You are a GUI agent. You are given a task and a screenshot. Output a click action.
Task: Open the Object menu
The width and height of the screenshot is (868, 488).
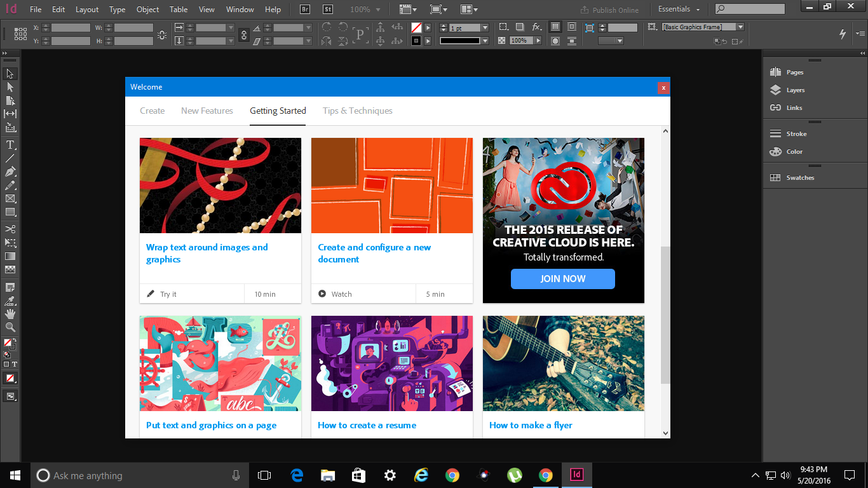coord(147,10)
